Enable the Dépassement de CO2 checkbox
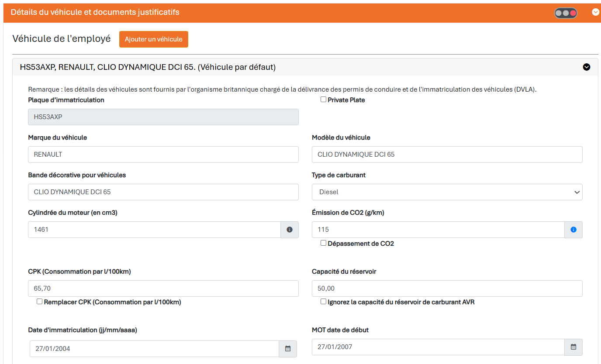This screenshot has height=364, width=601. (323, 243)
